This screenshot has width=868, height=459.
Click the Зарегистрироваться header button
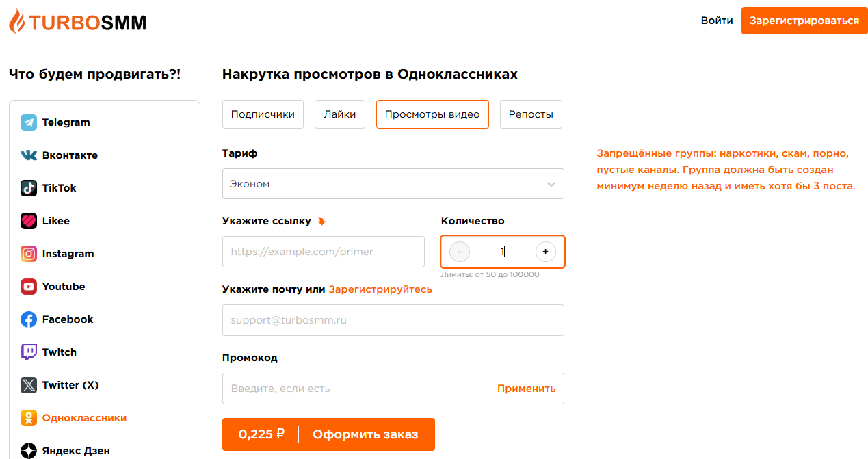point(804,21)
